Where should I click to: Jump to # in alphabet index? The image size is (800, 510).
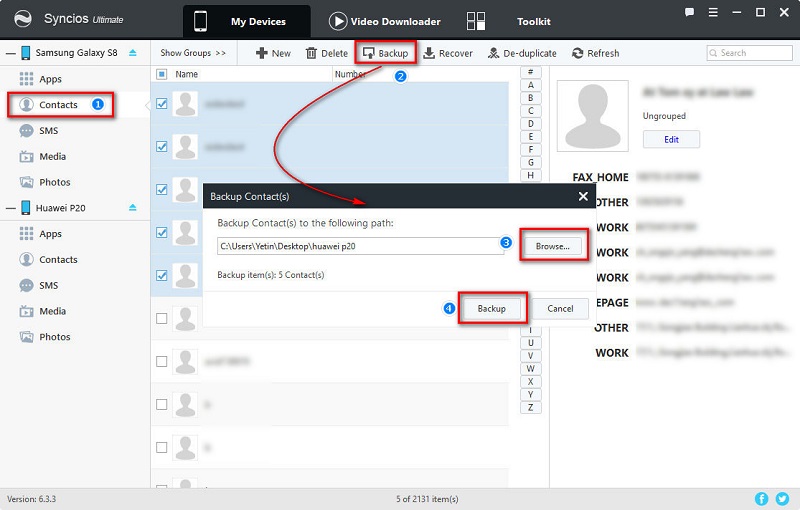(531, 72)
